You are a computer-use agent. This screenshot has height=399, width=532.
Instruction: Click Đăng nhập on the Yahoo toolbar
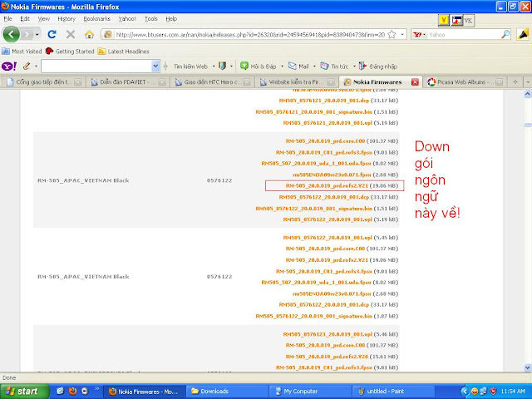(378, 66)
